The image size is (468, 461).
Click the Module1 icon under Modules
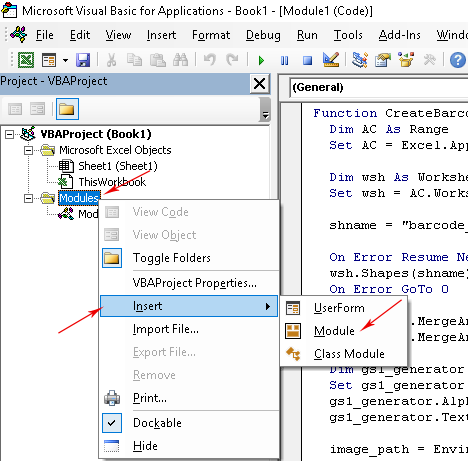(66, 214)
